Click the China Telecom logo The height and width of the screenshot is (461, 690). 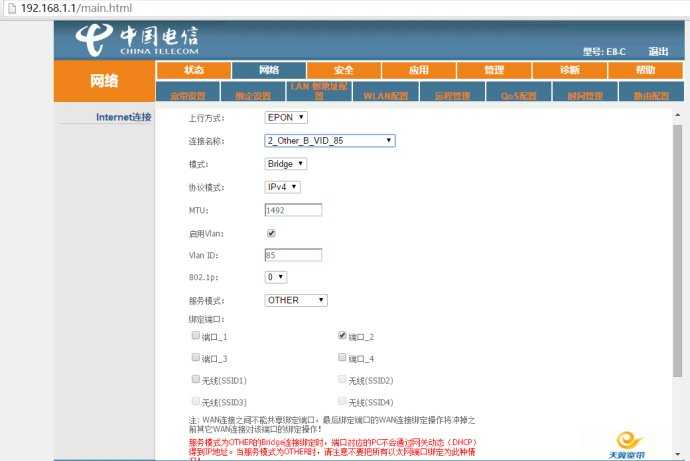(137, 40)
